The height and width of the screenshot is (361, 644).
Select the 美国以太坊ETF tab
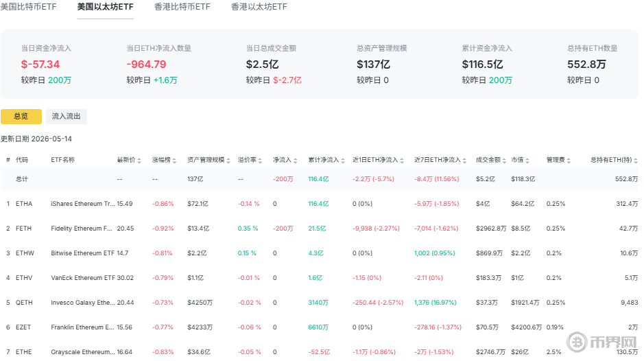coord(105,7)
